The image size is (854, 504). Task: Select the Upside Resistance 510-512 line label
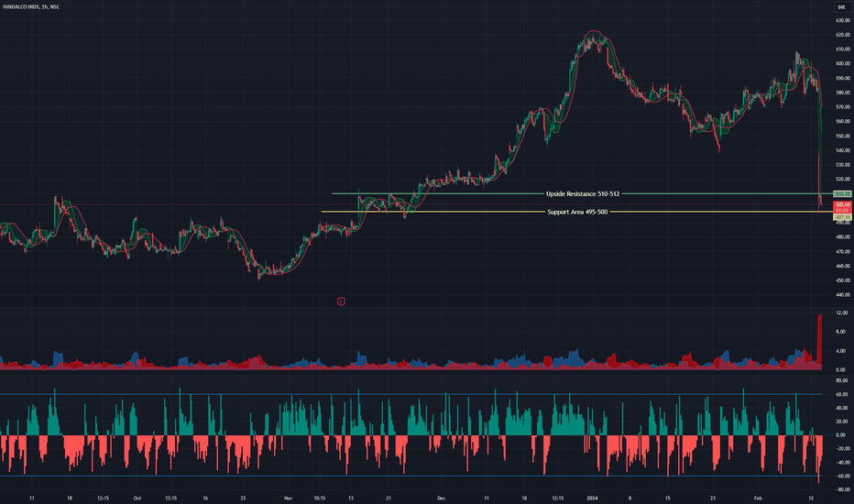click(582, 194)
